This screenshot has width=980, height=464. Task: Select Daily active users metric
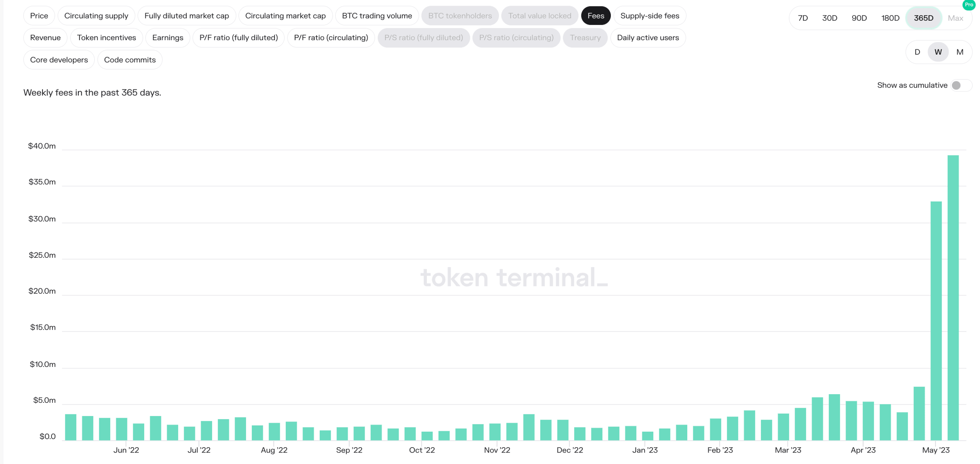pyautogui.click(x=648, y=38)
